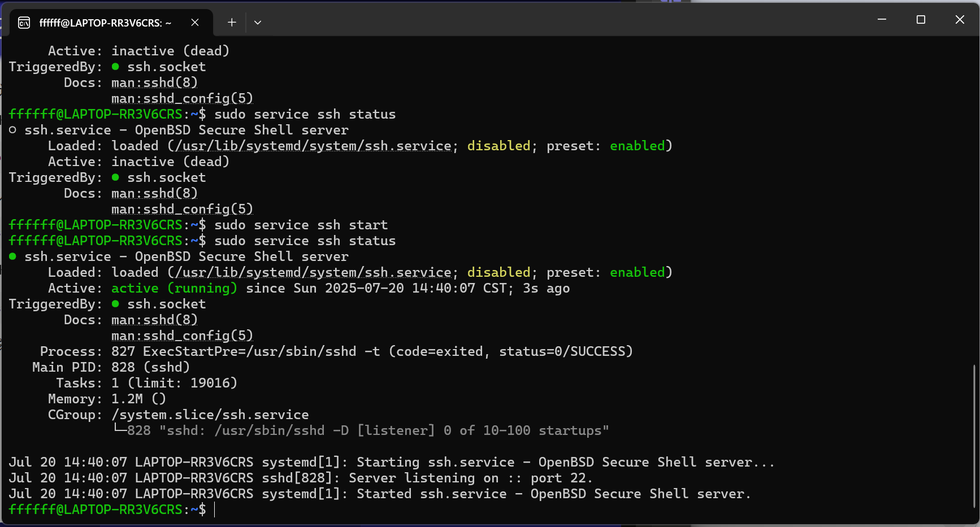Expand the new tab profiles dropdown

click(x=258, y=23)
